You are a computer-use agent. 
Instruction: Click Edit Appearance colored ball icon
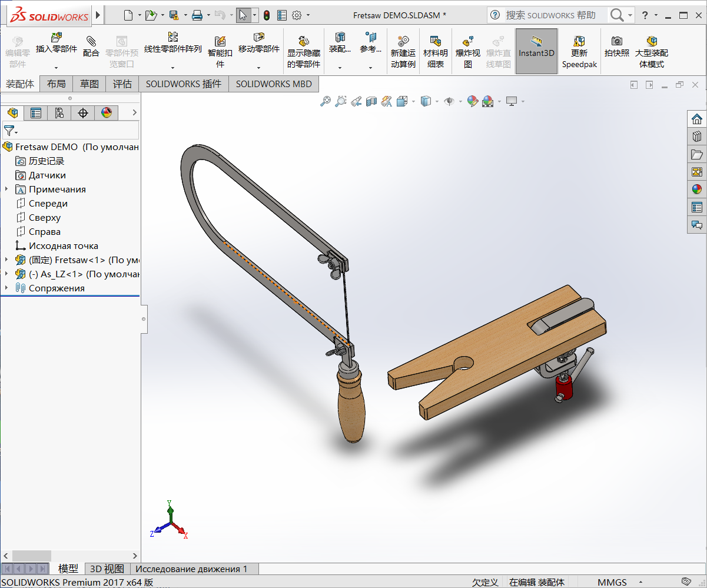[472, 101]
